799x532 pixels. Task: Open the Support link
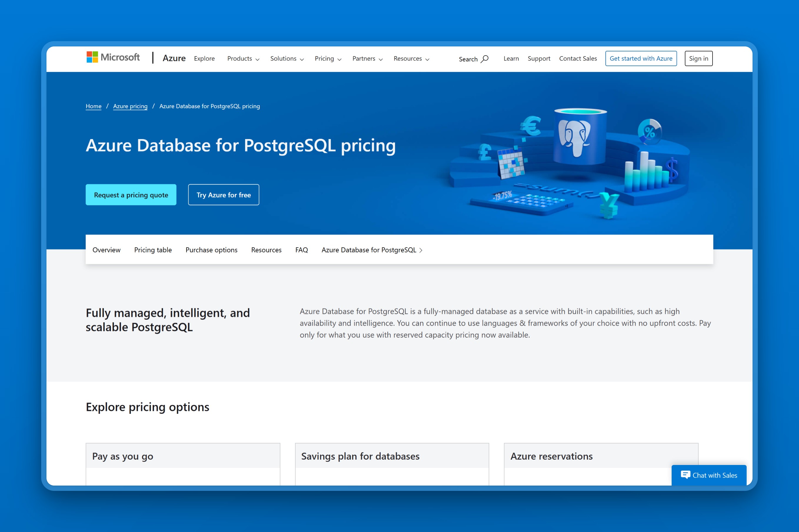[x=539, y=58]
